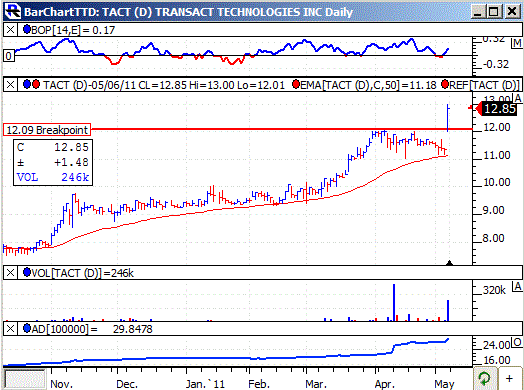Click the tall April volume spike bar
The image size is (524, 390).
394,302
